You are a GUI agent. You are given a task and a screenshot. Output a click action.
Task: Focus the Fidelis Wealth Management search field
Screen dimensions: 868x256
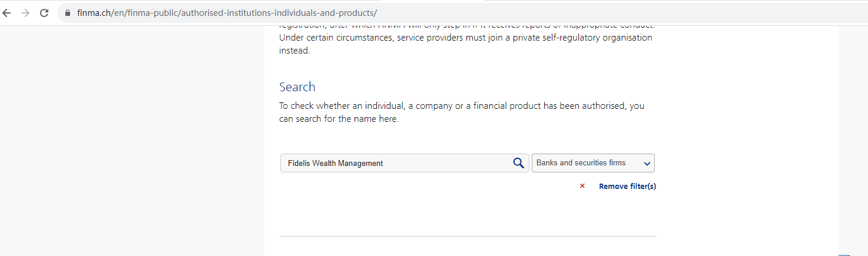point(395,163)
